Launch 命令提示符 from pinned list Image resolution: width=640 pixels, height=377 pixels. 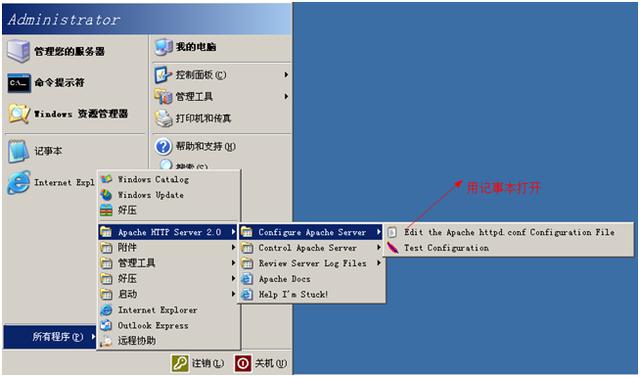[75, 83]
